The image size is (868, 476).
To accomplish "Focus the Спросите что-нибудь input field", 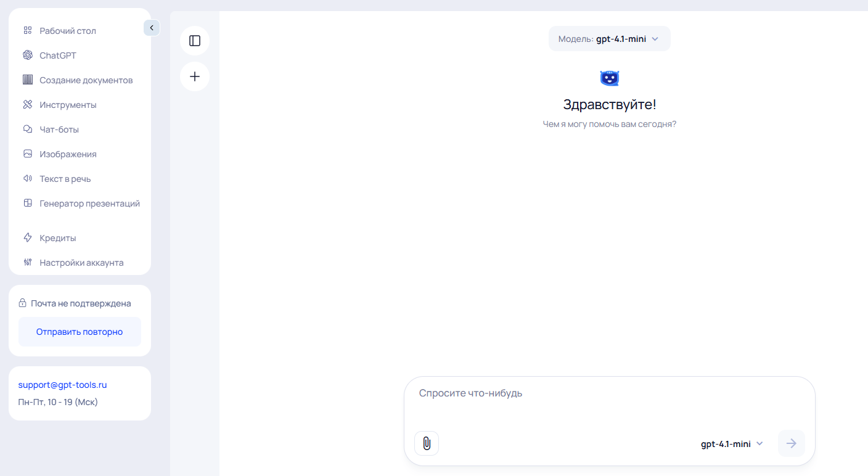I will [x=609, y=401].
